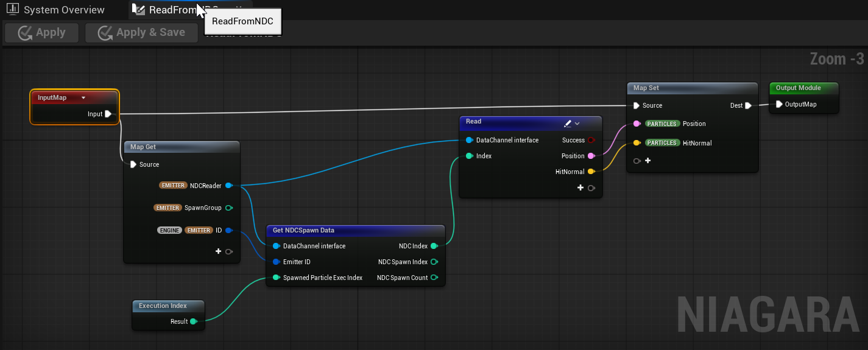Click the Apply button

click(x=42, y=33)
